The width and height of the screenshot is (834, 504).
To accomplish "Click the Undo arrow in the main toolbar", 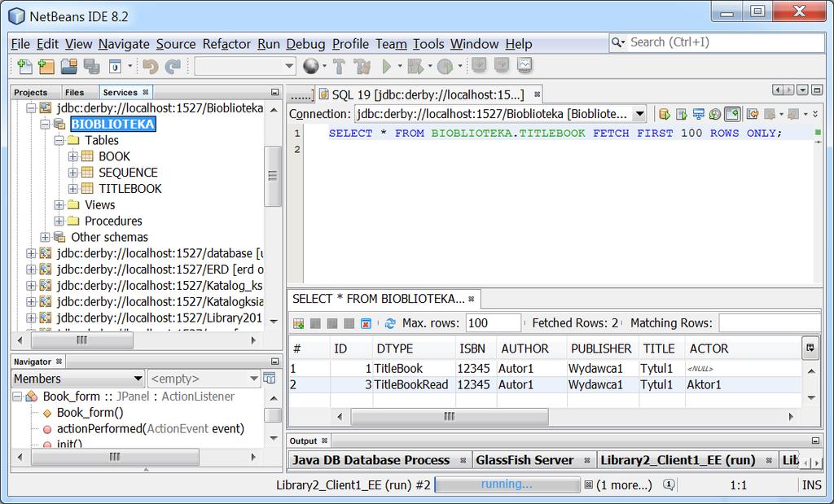I will point(151,67).
